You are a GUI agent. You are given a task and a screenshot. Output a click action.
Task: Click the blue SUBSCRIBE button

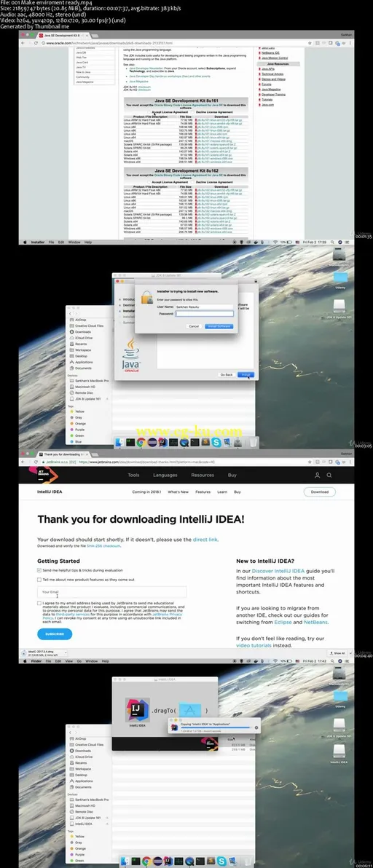tap(55, 634)
